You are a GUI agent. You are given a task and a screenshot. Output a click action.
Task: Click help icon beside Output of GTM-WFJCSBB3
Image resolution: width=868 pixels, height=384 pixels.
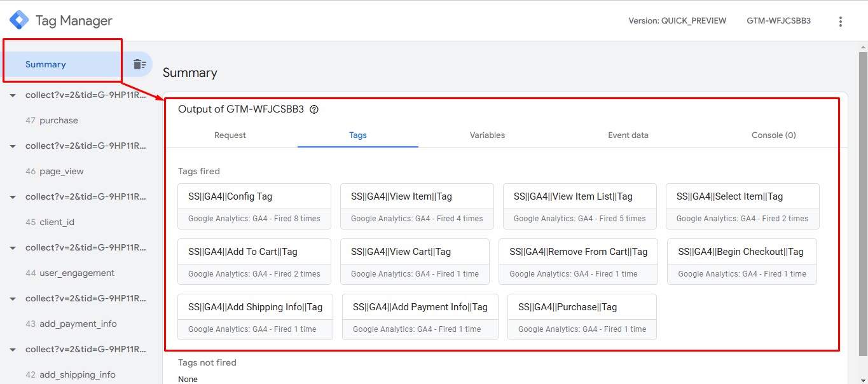pos(314,109)
